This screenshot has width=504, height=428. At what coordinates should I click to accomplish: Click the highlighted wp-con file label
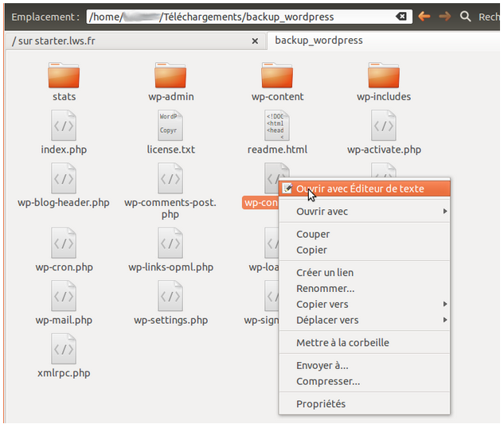tap(260, 203)
